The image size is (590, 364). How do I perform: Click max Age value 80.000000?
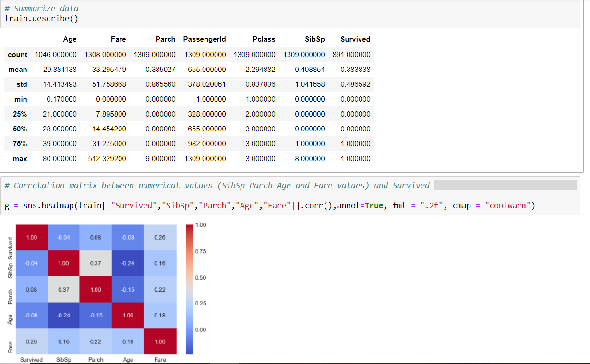(x=60, y=159)
